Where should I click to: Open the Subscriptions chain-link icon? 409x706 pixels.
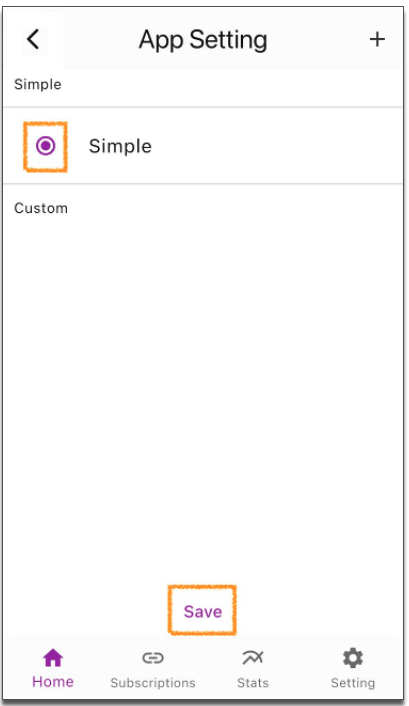click(x=153, y=658)
